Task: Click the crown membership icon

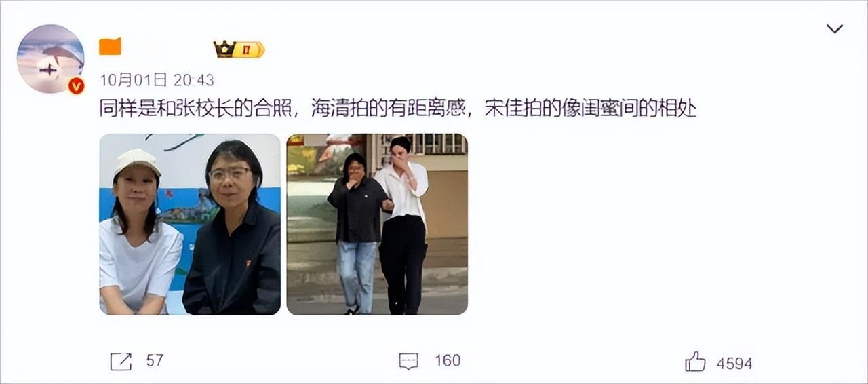Action: point(224,49)
